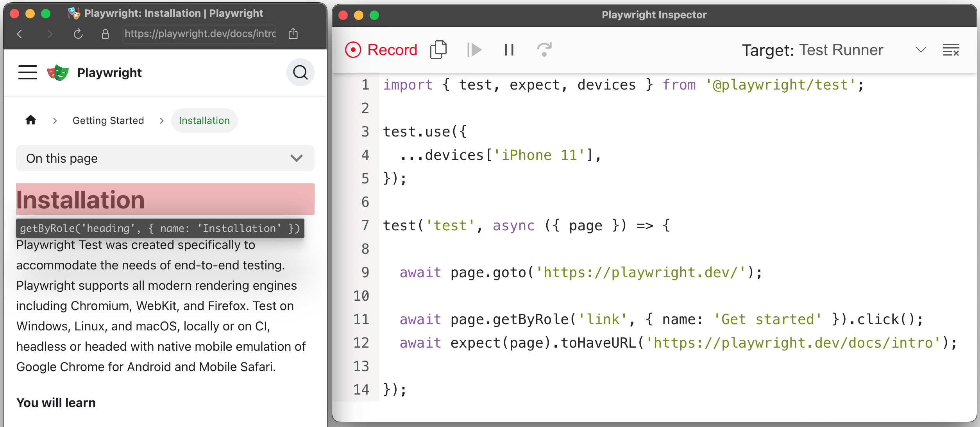
Task: Click the Playwright masks logo
Action: [58, 73]
